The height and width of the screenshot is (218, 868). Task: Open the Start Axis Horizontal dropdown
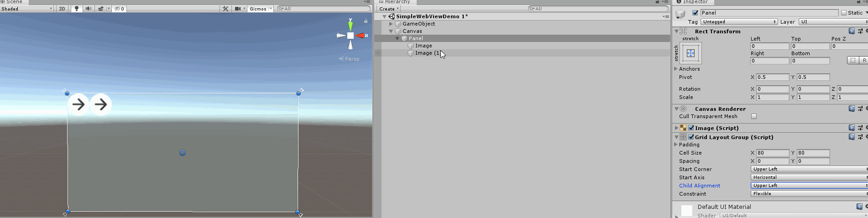[x=809, y=177]
